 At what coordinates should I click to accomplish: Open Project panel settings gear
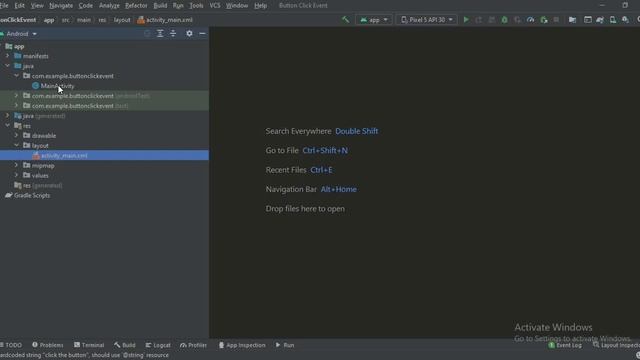(189, 34)
